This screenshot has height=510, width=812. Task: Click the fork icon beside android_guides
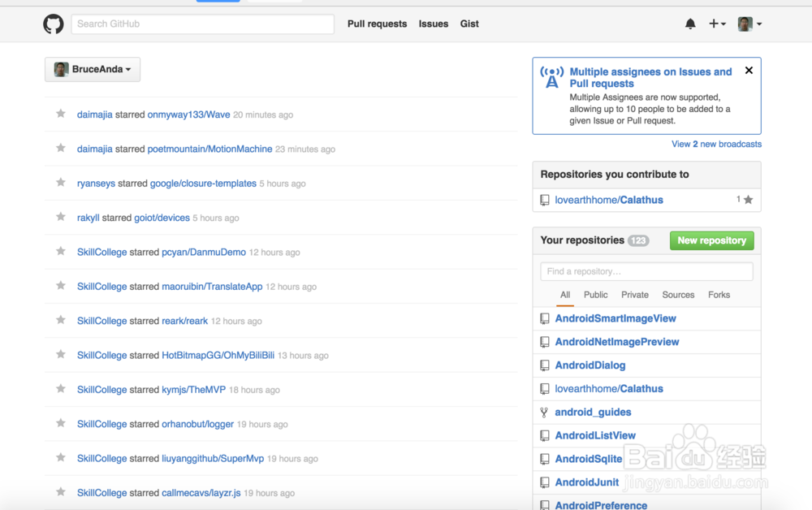click(x=545, y=413)
